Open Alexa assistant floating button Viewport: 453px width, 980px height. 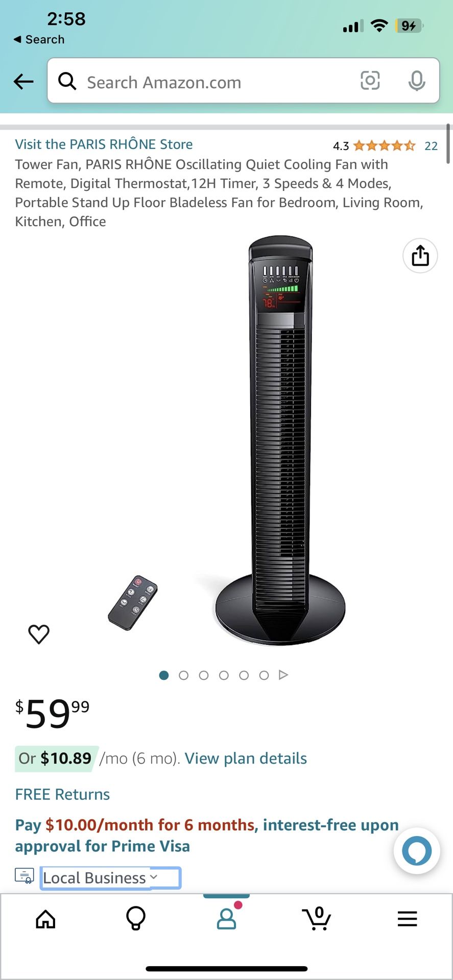417,850
